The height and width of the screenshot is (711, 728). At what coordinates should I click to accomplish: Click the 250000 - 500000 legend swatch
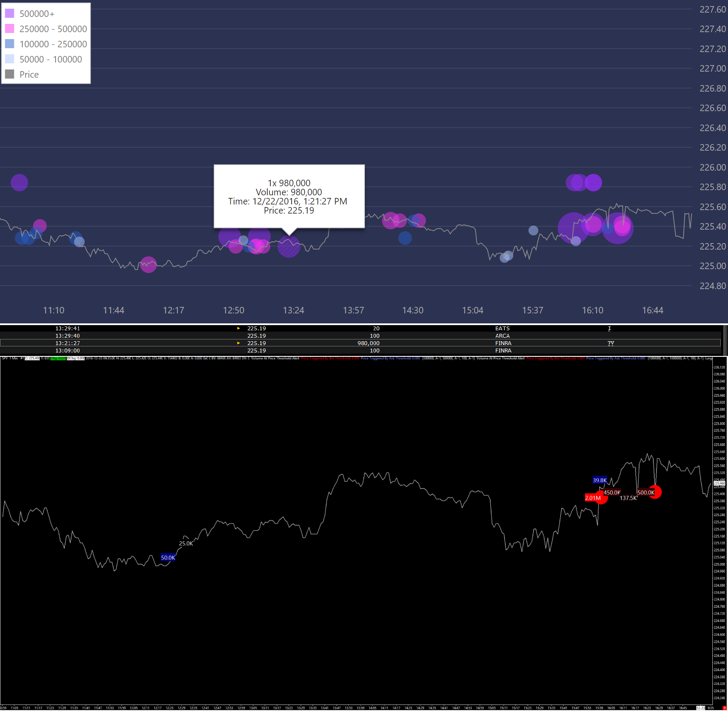(10, 29)
